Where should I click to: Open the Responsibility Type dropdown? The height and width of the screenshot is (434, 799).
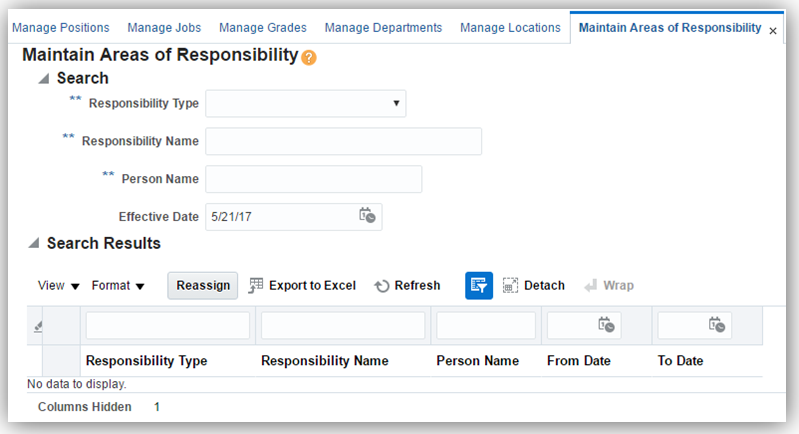point(305,102)
